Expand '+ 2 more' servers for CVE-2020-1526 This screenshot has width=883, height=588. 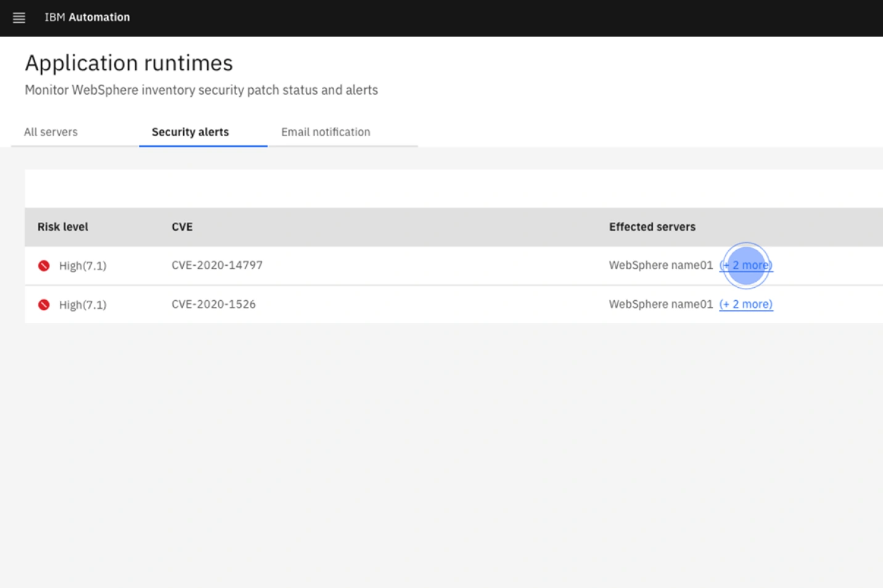point(745,304)
